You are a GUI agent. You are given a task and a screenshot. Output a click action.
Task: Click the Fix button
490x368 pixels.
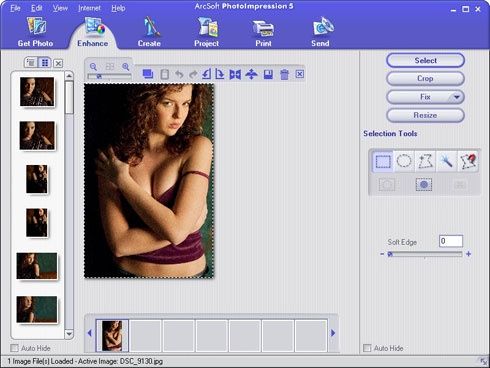pos(425,97)
